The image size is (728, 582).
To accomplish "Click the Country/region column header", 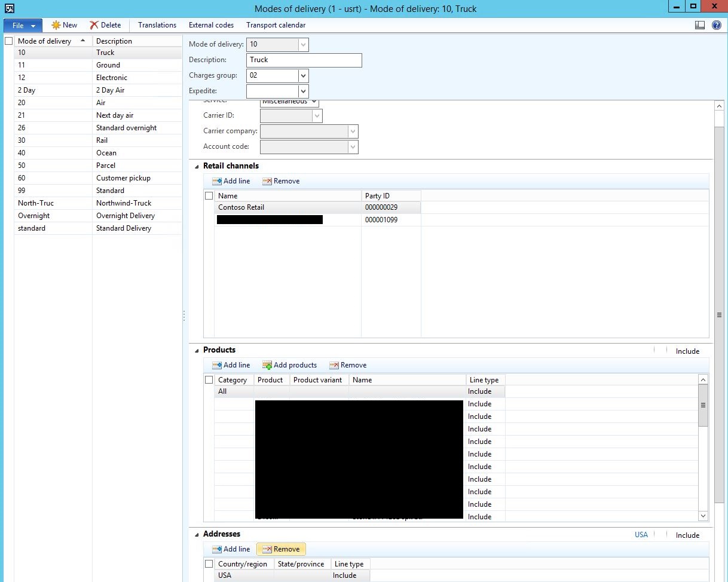I will point(244,564).
